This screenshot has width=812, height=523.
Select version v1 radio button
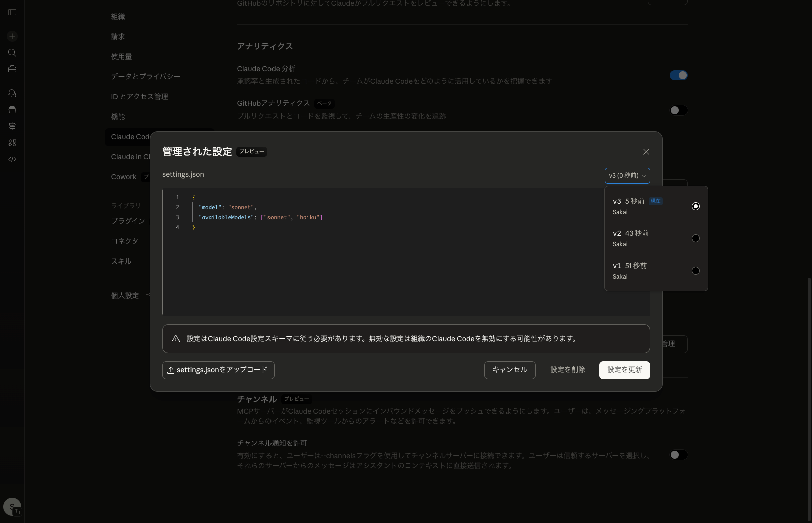pos(695,271)
